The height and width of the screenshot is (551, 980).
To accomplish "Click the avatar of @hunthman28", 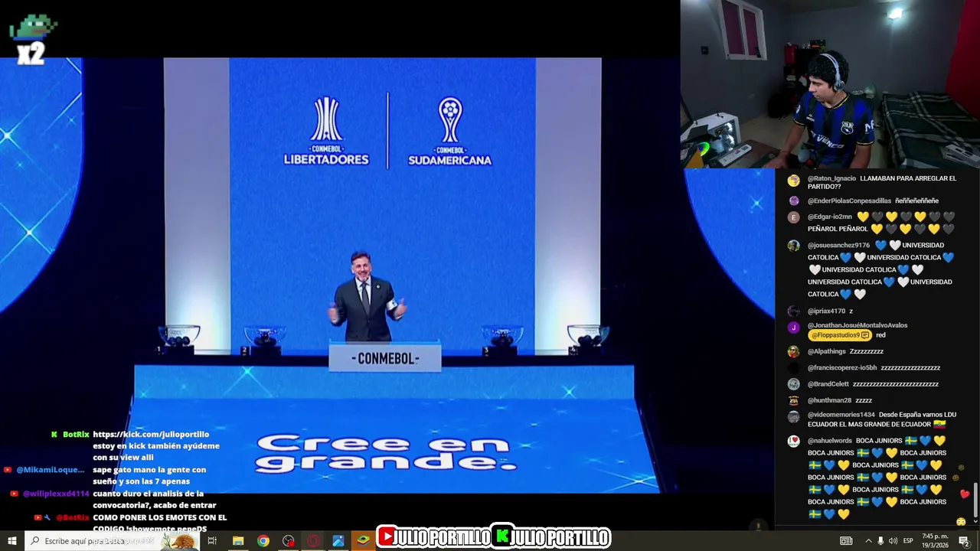I will 794,400.
